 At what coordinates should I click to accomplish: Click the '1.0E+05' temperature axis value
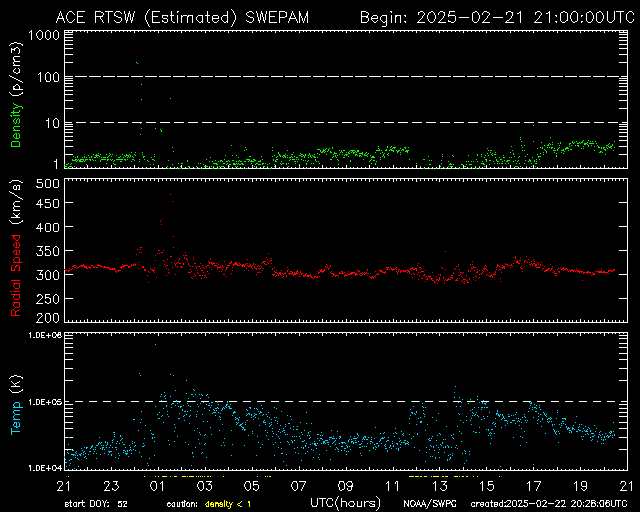point(44,402)
